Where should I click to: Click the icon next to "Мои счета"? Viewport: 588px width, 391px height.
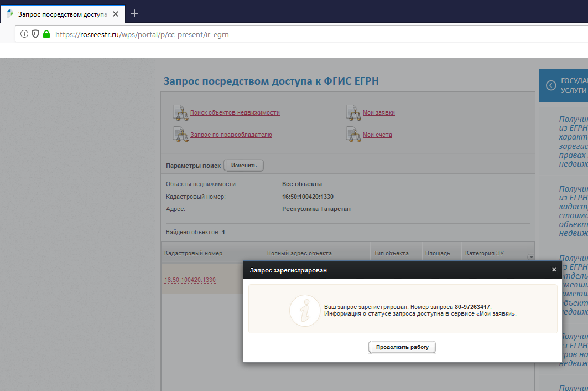click(353, 135)
